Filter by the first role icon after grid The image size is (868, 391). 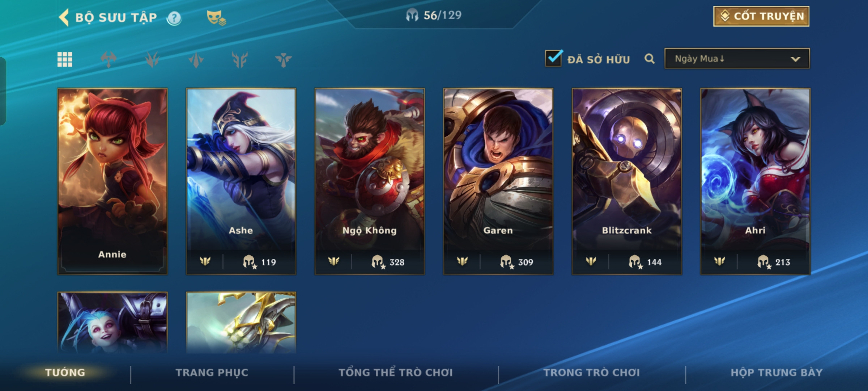point(109,59)
